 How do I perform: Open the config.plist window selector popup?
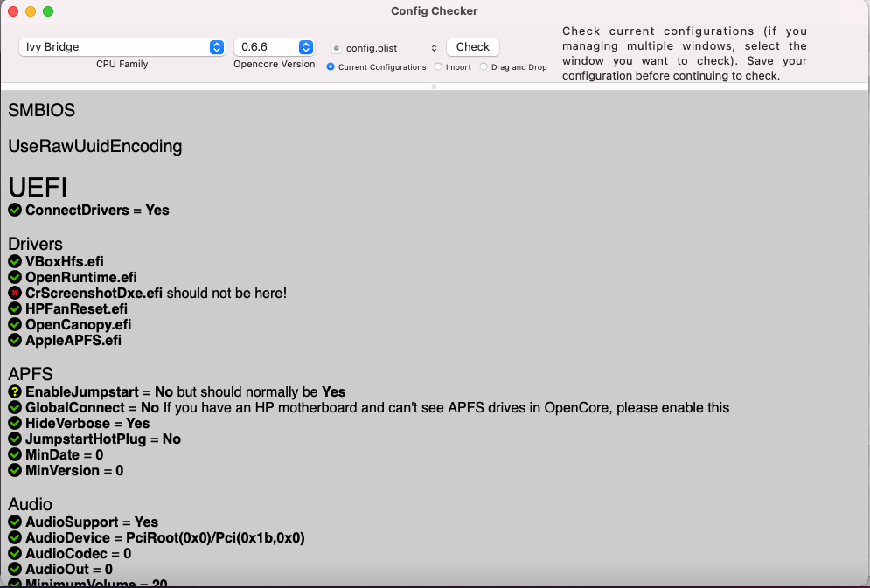384,48
